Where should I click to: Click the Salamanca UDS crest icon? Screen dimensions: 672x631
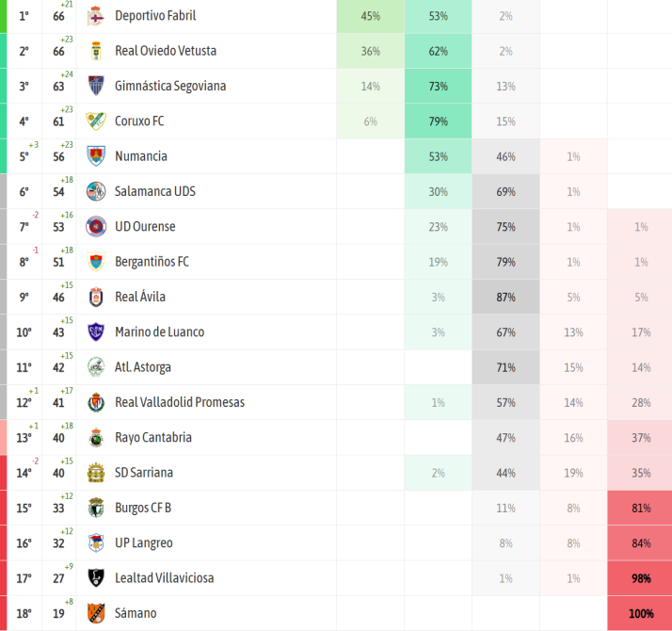tap(95, 191)
